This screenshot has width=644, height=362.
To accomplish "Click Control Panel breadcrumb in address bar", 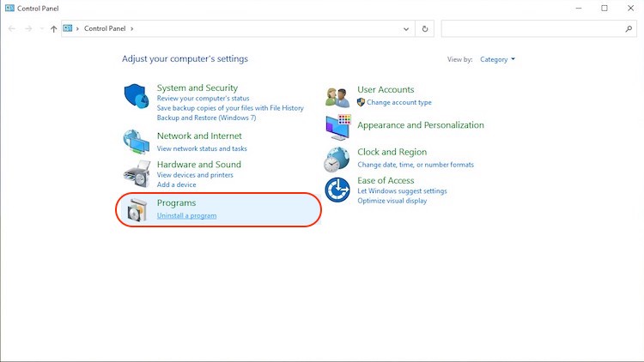I will click(x=105, y=28).
